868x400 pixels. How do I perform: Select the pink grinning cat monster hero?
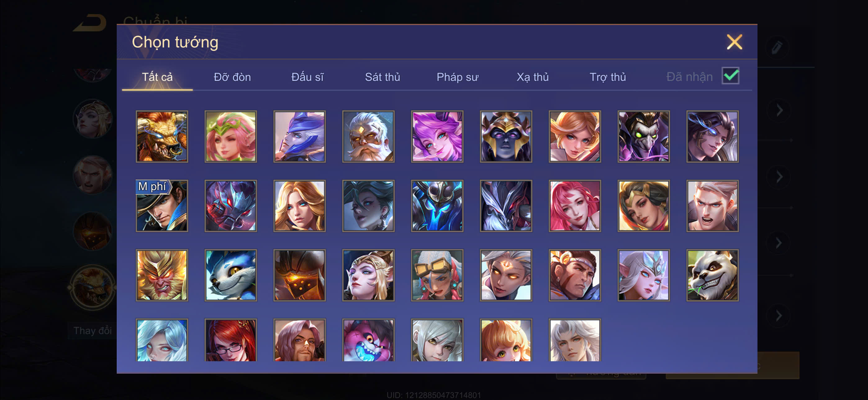click(368, 340)
